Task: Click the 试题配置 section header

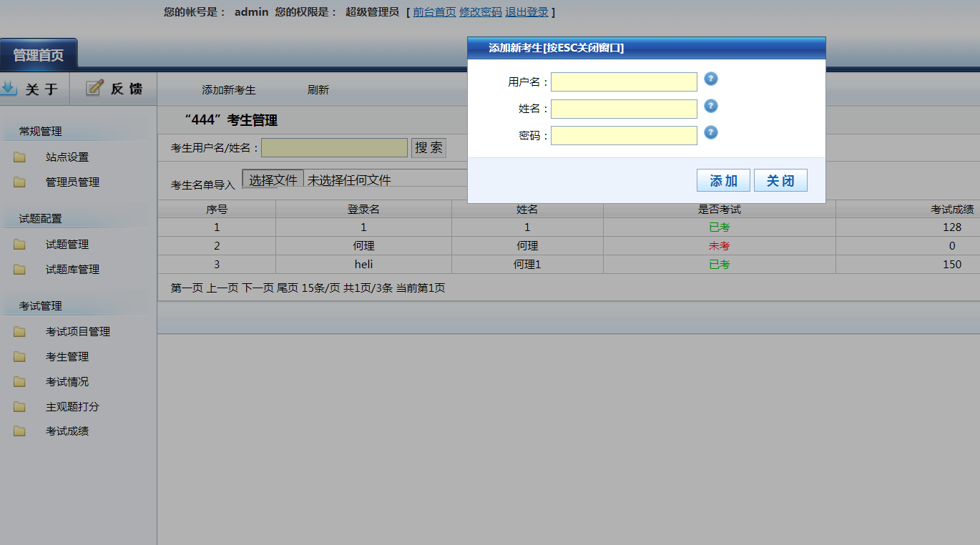Action: tap(40, 219)
